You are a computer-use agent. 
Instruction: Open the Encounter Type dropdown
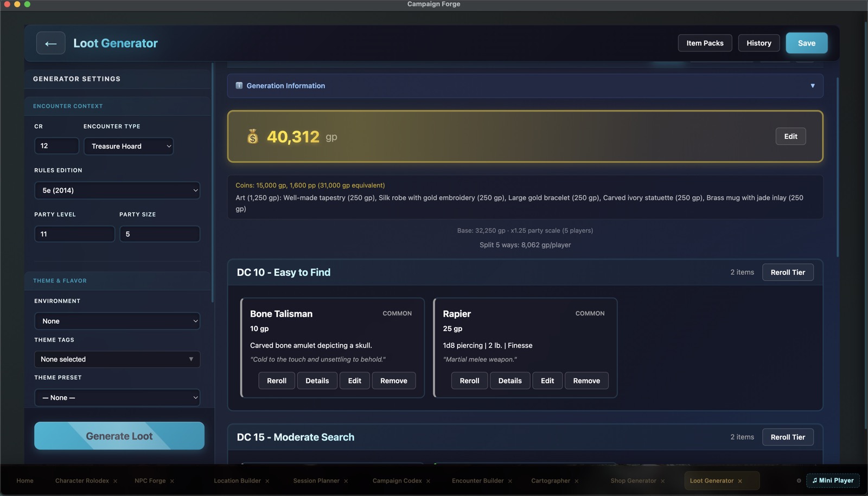pyautogui.click(x=129, y=146)
